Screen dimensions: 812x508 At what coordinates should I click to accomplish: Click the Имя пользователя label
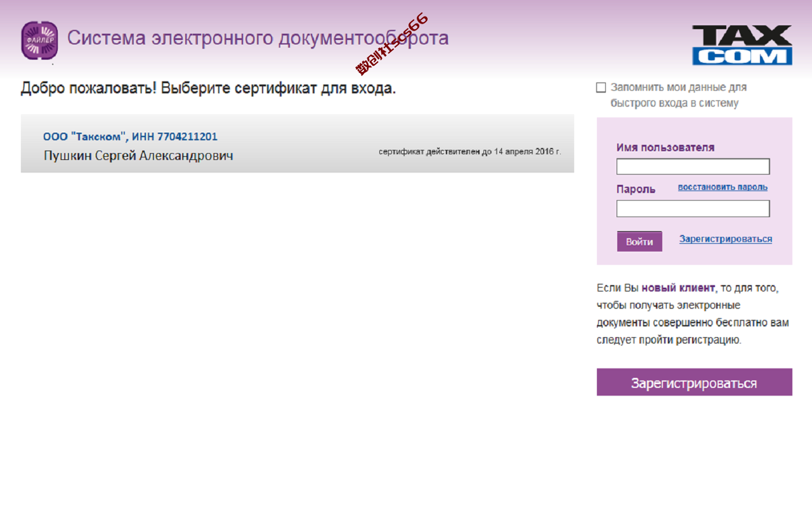665,147
